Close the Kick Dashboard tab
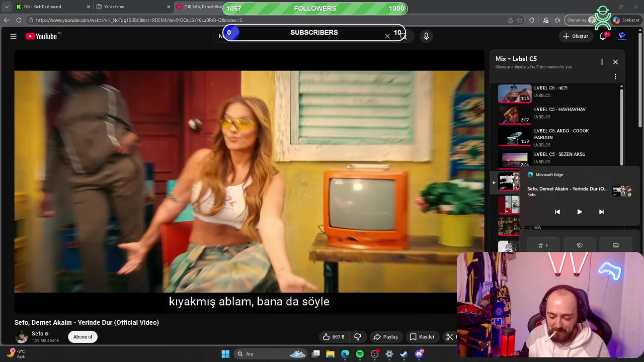This screenshot has width=644, height=362. click(89, 7)
